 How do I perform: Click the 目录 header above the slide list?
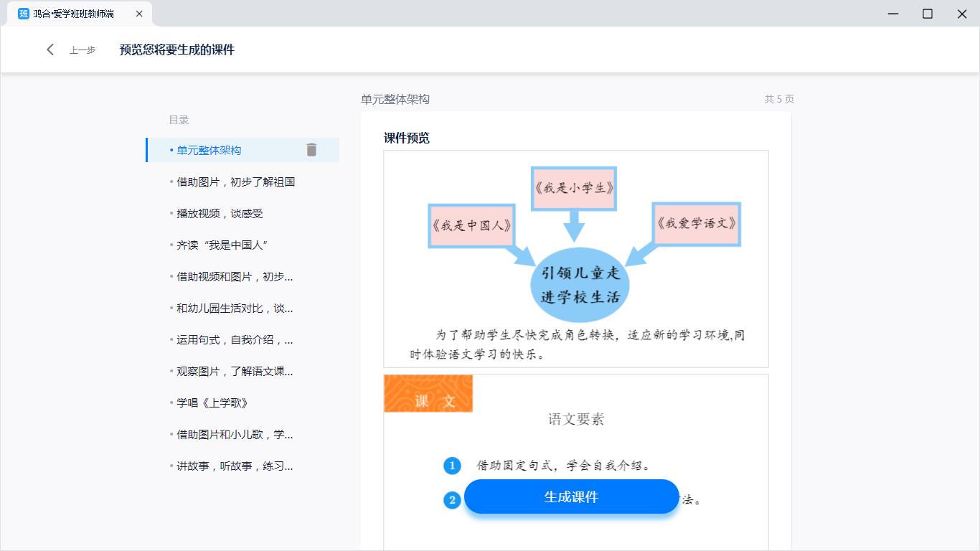[x=179, y=120]
